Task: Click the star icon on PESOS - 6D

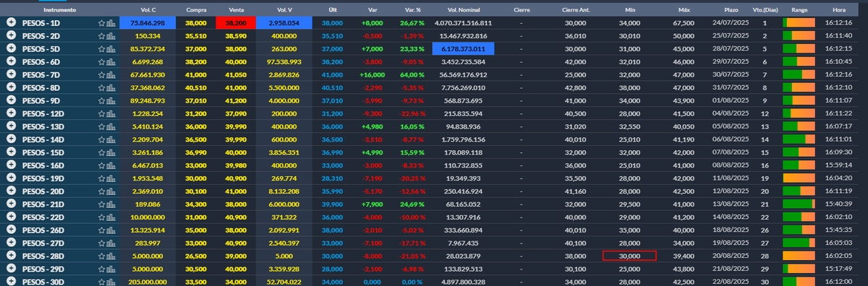Action: [x=102, y=62]
